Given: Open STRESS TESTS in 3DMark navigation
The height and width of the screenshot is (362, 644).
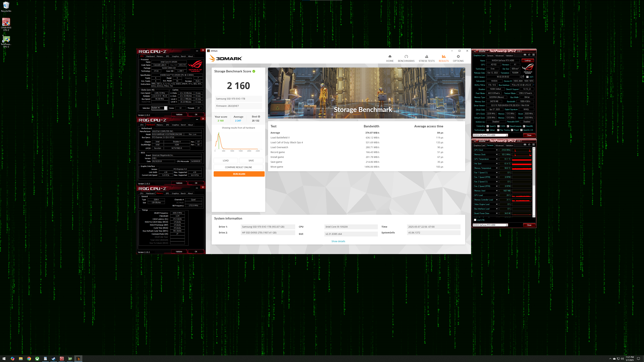Looking at the screenshot, I should (426, 58).
